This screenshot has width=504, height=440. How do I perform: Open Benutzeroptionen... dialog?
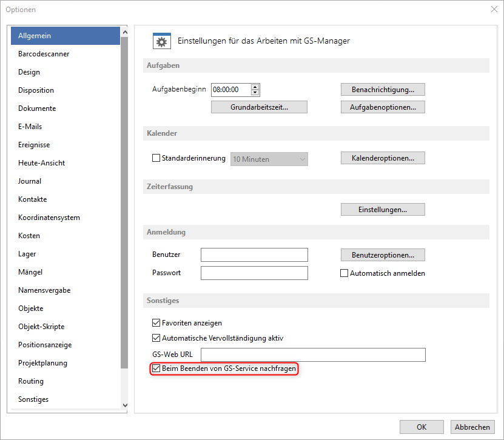coord(383,255)
